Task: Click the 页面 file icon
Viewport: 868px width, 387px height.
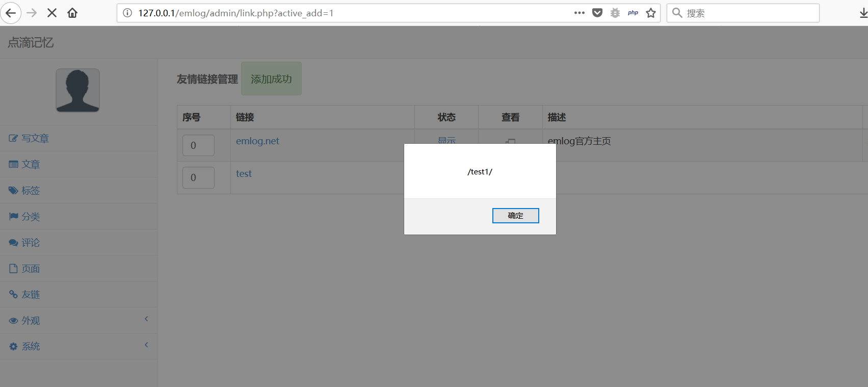Action: 13,268
